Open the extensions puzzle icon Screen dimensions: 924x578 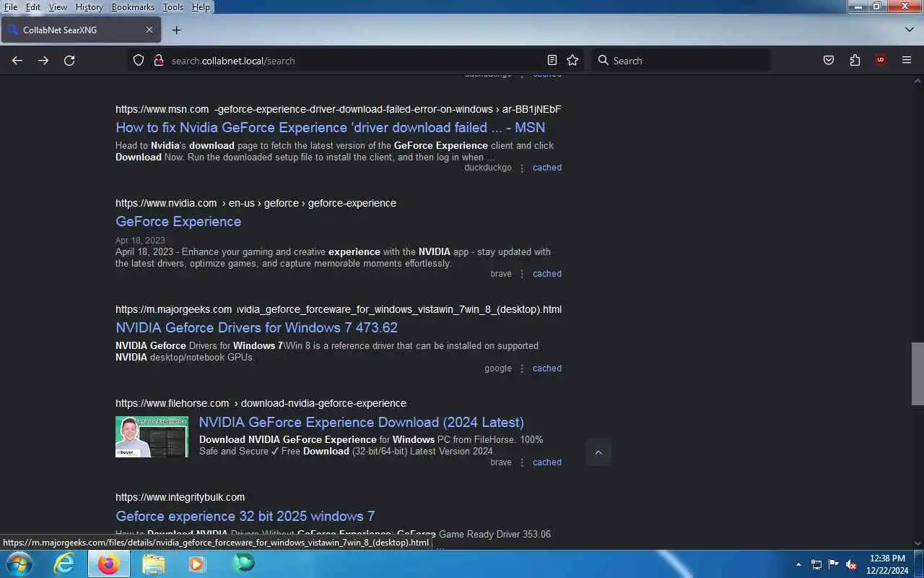855,61
